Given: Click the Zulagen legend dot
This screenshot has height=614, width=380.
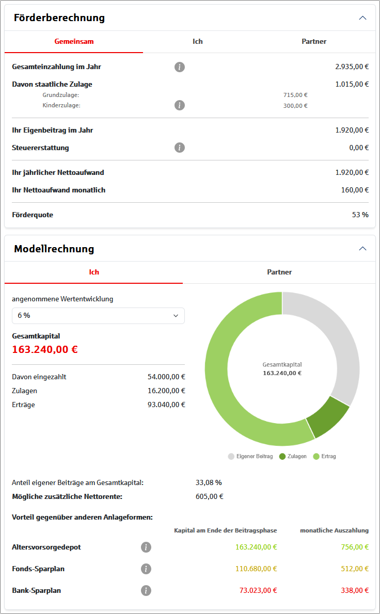Looking at the screenshot, I should tap(282, 456).
